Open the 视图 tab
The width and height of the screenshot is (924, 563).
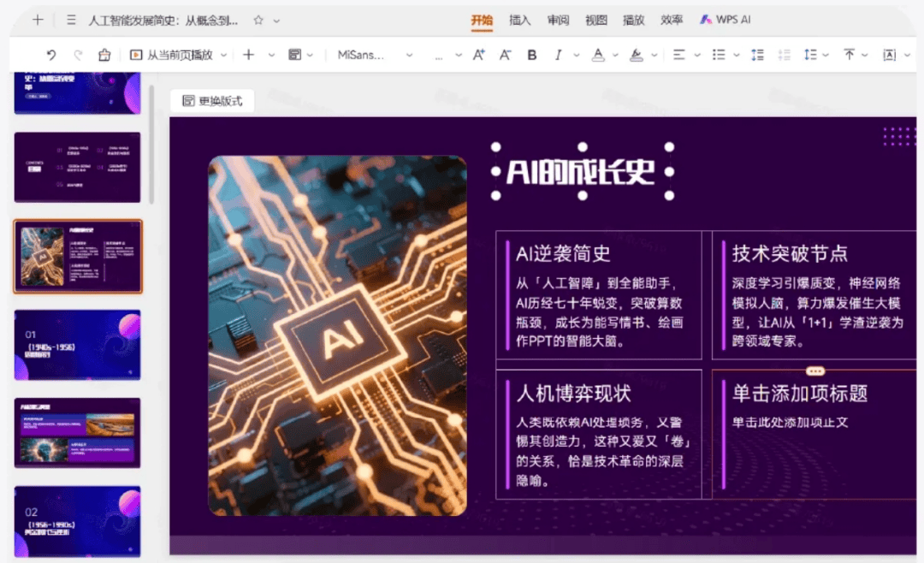tap(596, 20)
